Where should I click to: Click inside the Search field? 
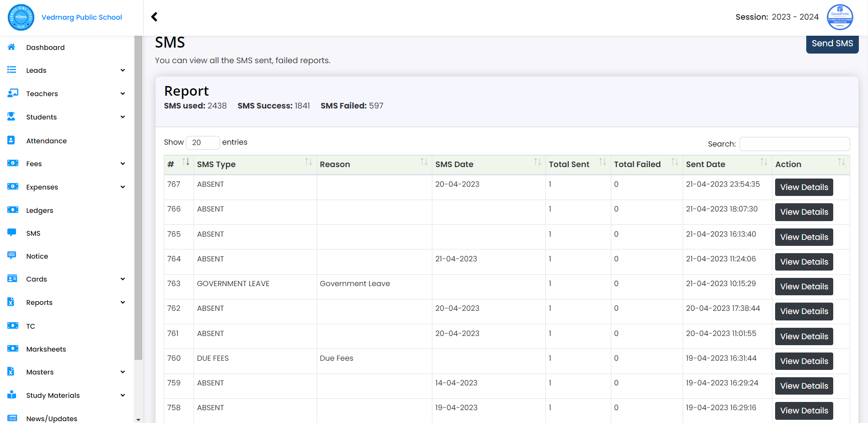tap(794, 144)
